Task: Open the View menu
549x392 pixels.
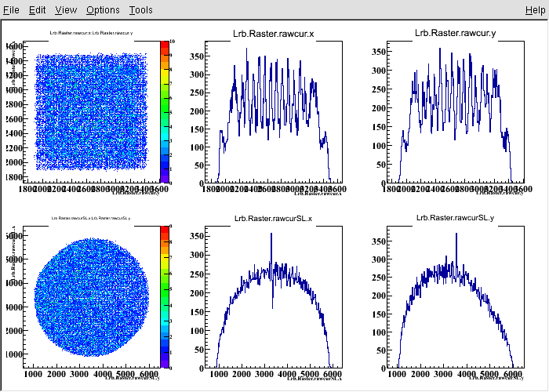Action: point(66,9)
